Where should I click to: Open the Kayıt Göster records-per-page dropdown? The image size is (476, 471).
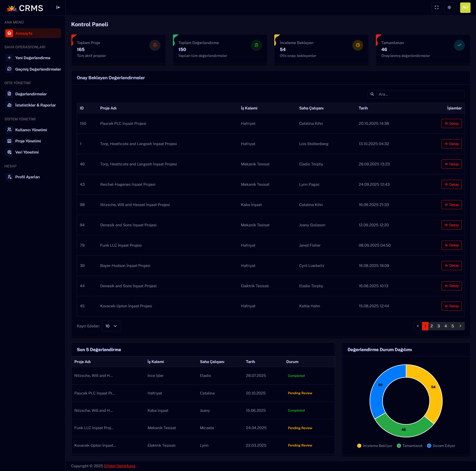tap(111, 326)
